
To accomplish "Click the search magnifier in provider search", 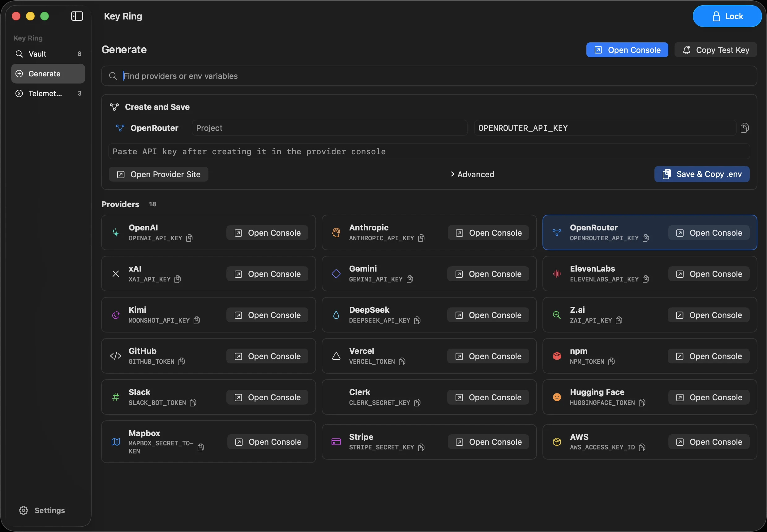I will point(113,76).
